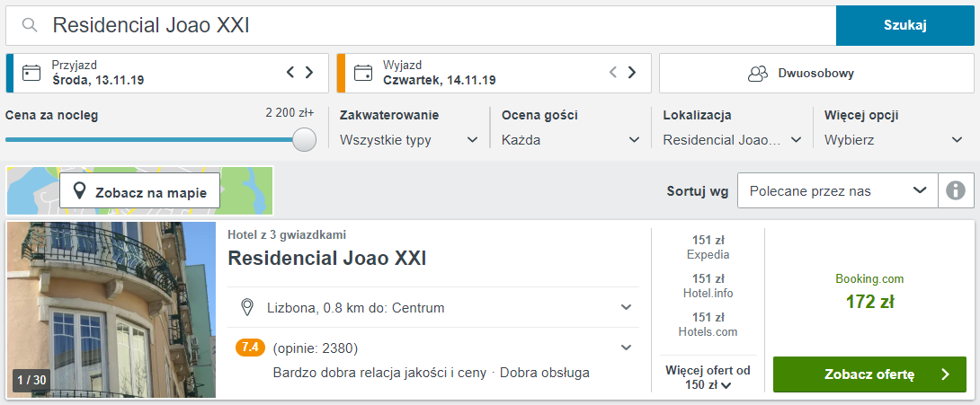Expand the Lizbona location details row

(x=433, y=307)
